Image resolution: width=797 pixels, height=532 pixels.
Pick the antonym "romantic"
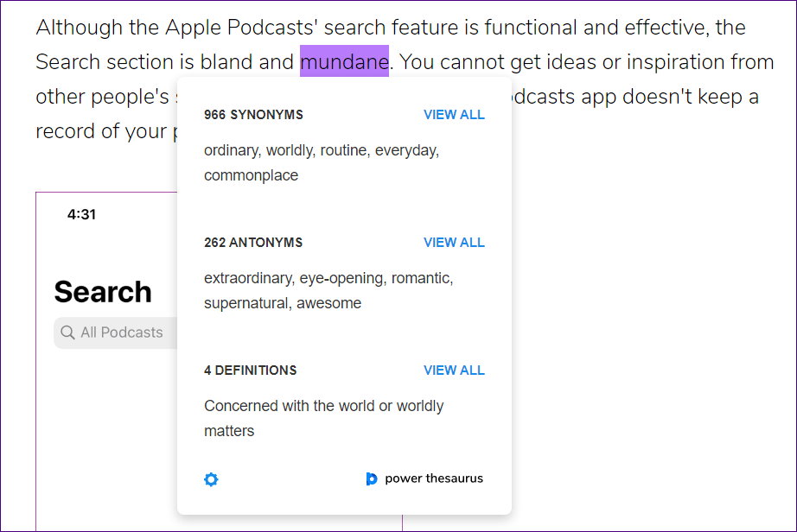422,278
